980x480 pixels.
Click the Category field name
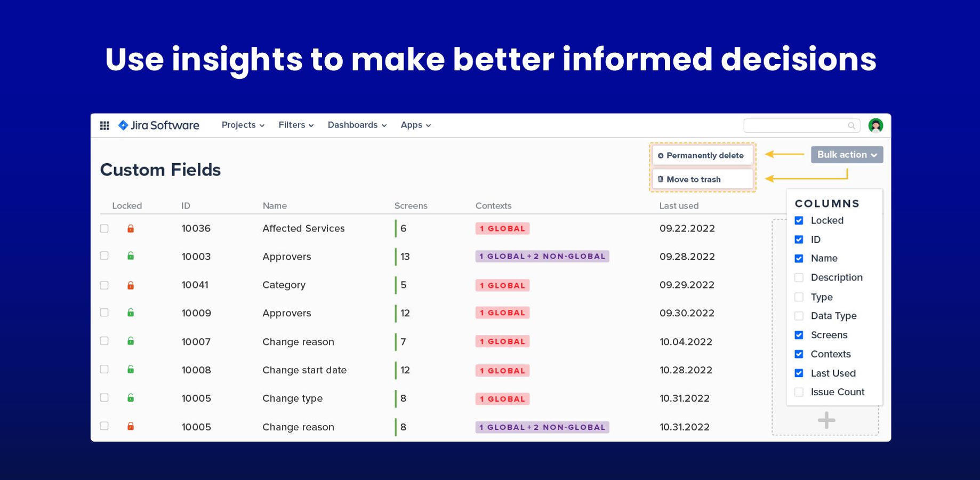284,285
